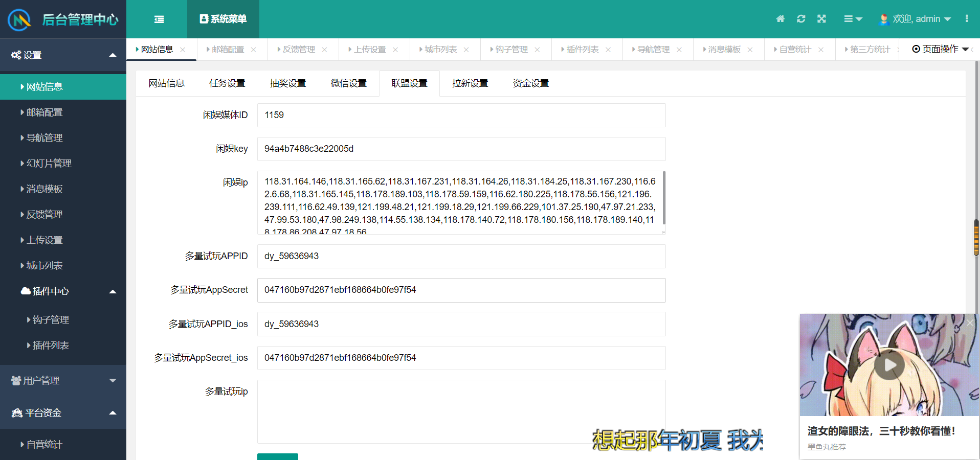Viewport: 980px width, 460px height.
Task: Click the empty 多量试玩ip text area
Action: coord(461,411)
